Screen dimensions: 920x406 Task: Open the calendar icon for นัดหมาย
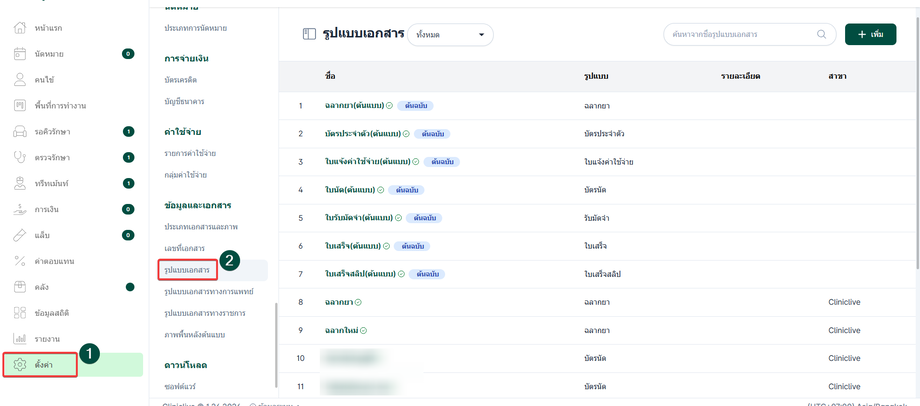tap(20, 53)
